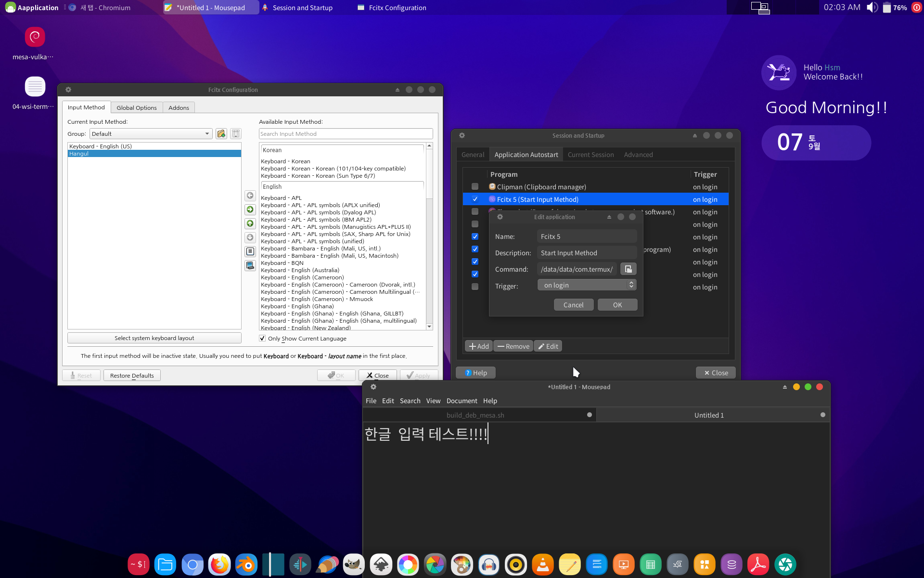Click Restore Defaults in Fcitx Configuration
Image resolution: width=924 pixels, height=578 pixels.
(x=132, y=376)
